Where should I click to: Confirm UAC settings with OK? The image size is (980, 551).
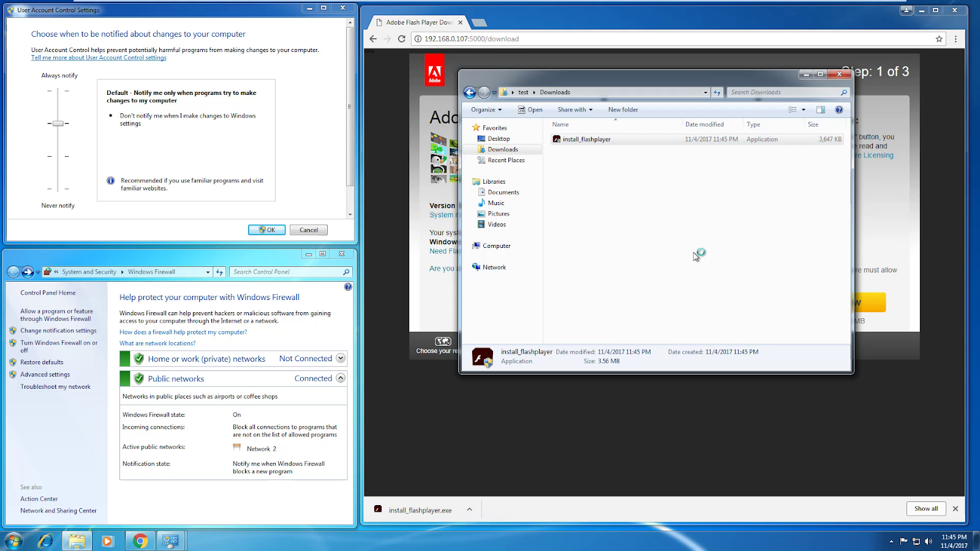pos(266,230)
